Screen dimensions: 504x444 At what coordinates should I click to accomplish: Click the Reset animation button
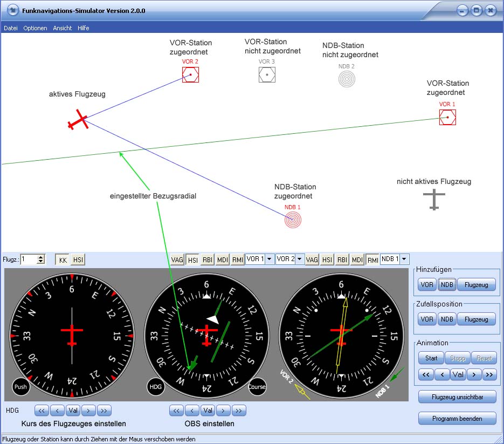484,358
